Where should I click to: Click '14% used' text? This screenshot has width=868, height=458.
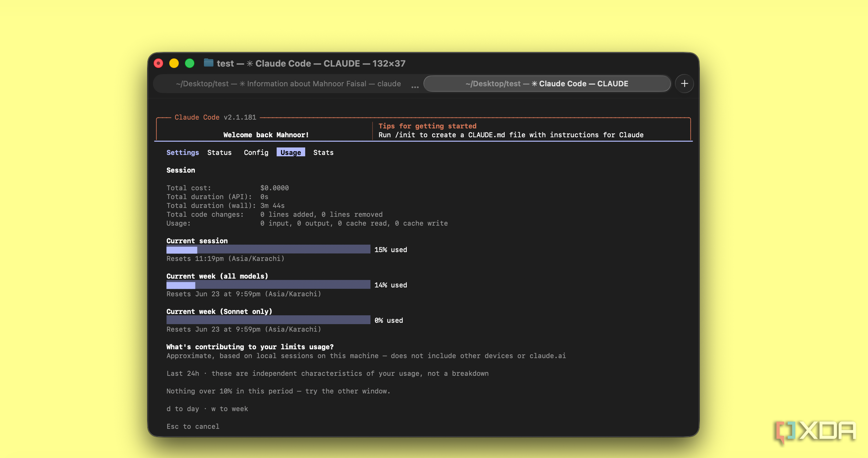pos(390,285)
